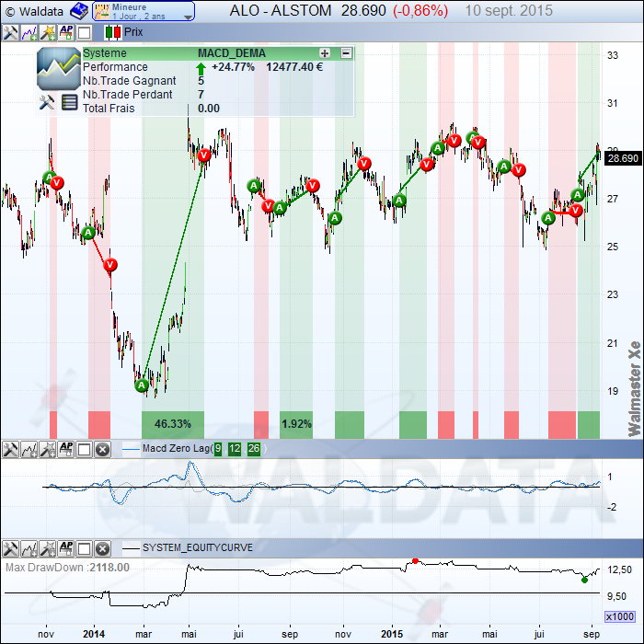Screen dimensions: 644x644
Task: Click the red peak dot on equity curve
Action: pos(415,560)
